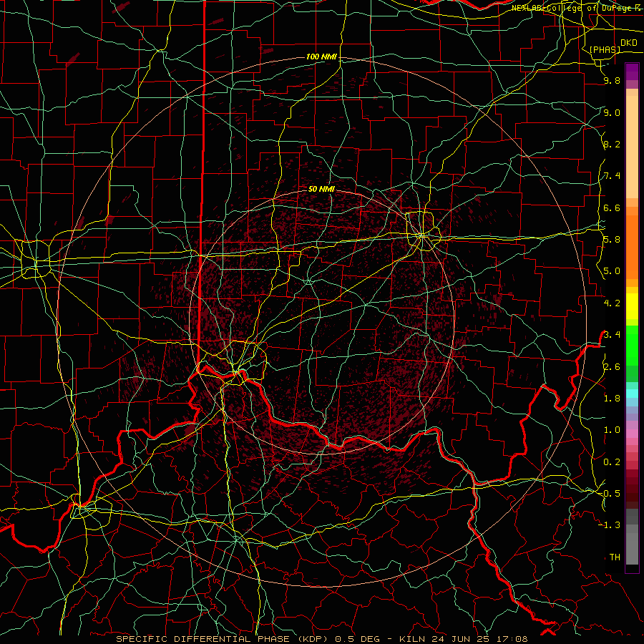Click the 50 NMI range ring label
The width and height of the screenshot is (644, 644).
(321, 189)
